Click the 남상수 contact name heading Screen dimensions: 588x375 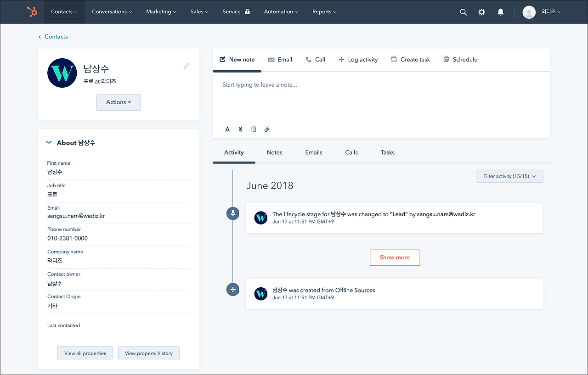(x=96, y=69)
